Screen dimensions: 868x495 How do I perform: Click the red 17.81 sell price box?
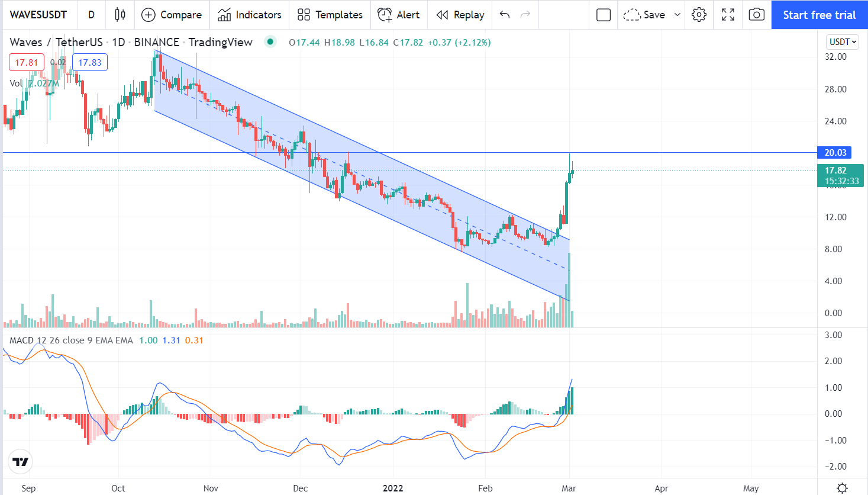[27, 62]
